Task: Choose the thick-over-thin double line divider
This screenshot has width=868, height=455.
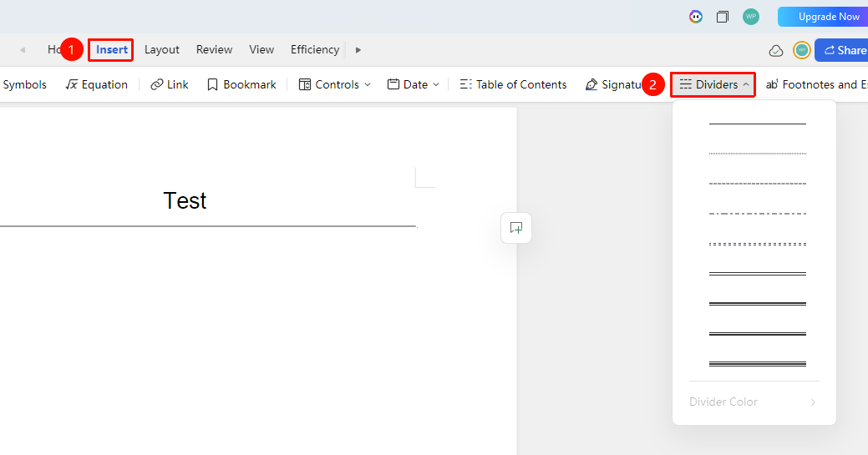Action: (x=757, y=304)
